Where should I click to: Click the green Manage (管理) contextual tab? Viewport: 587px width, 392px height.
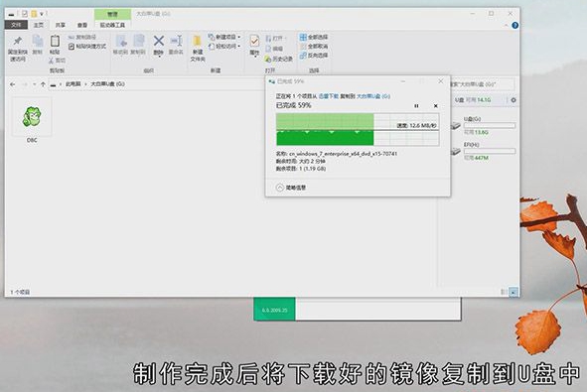pyautogui.click(x=112, y=14)
